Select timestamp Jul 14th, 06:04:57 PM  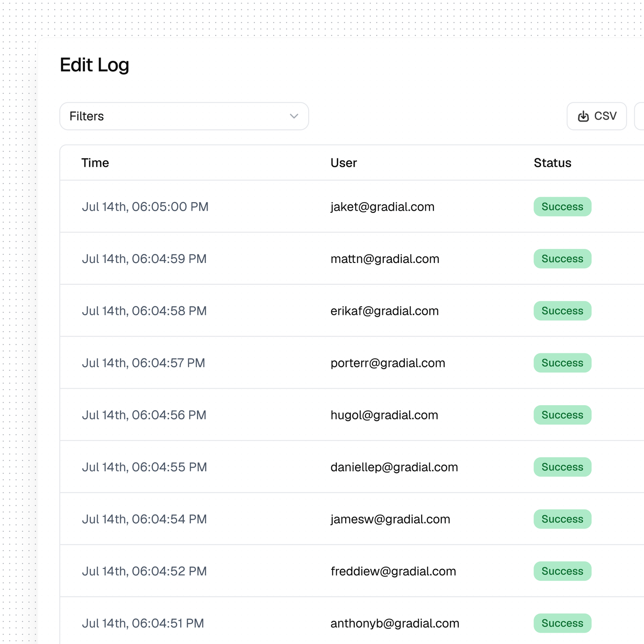click(143, 363)
